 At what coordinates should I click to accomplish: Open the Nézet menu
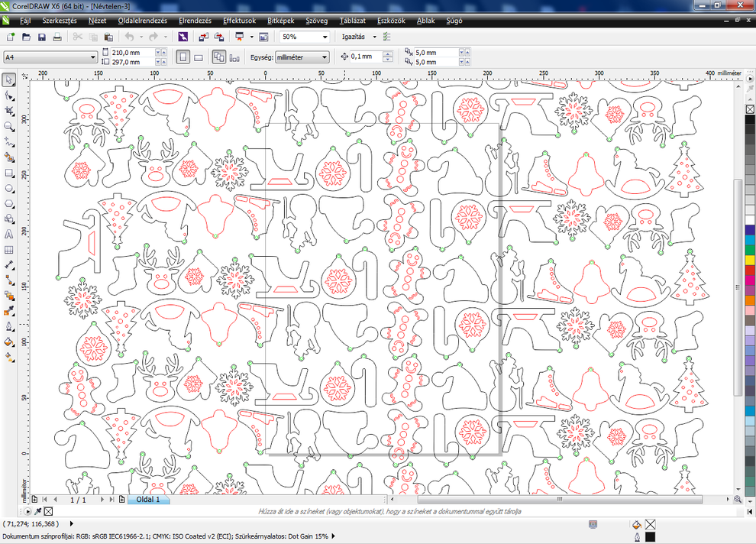point(98,21)
